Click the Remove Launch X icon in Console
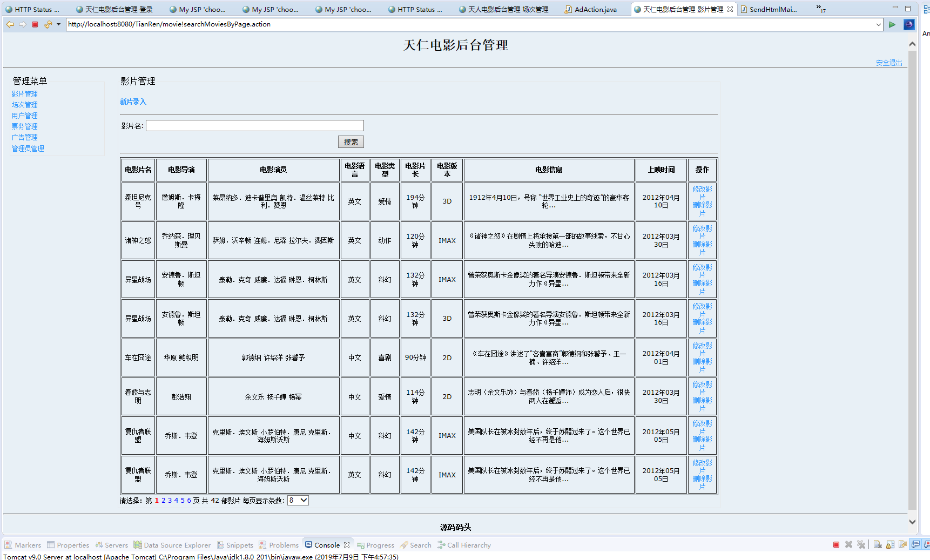The height and width of the screenshot is (560, 930). (848, 545)
